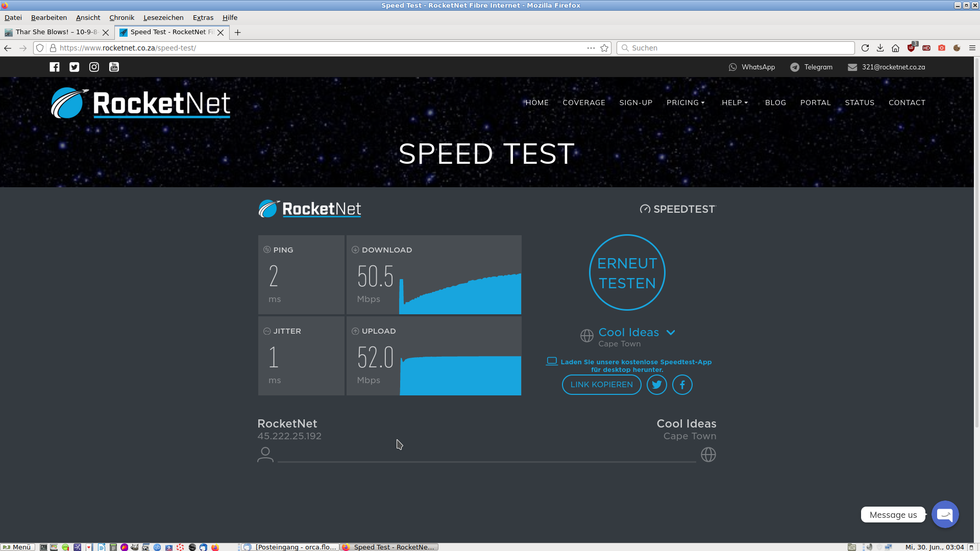Image resolution: width=980 pixels, height=551 pixels.
Task: Launch GIMP from the taskbar launcher
Action: click(134, 547)
